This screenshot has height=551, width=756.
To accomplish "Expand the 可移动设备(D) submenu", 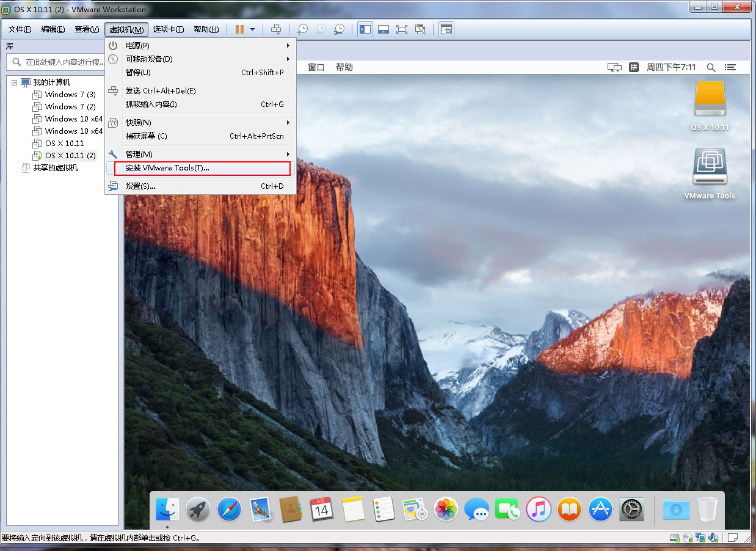I will (x=200, y=59).
